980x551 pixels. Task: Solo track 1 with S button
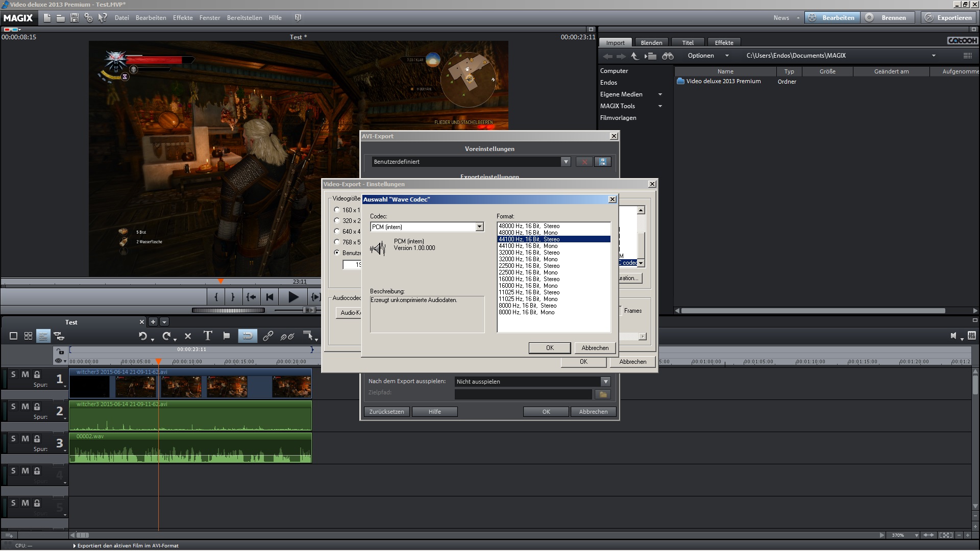click(13, 374)
